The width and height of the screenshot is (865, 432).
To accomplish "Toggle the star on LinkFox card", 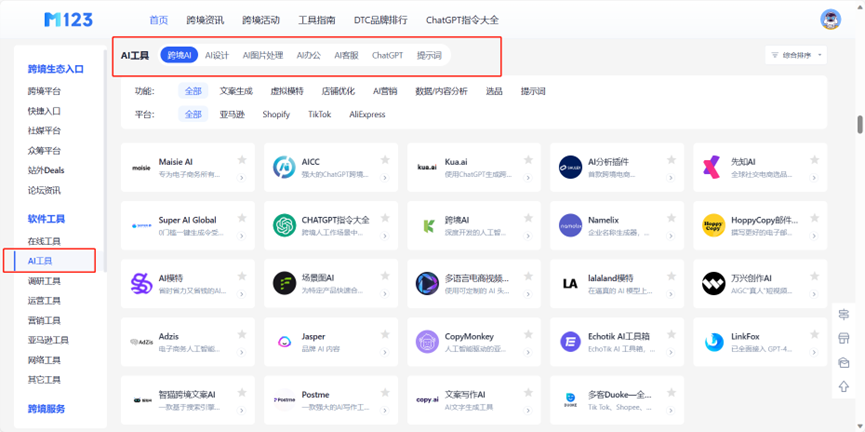I will pyautogui.click(x=814, y=334).
